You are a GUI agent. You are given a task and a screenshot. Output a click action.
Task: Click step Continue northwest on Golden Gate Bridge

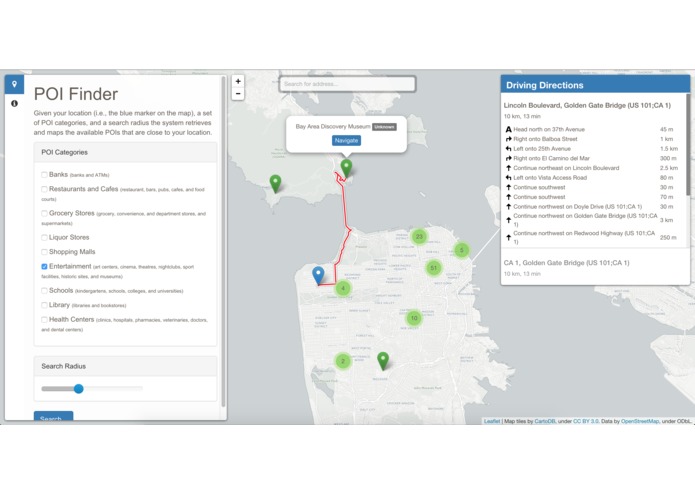point(593,220)
